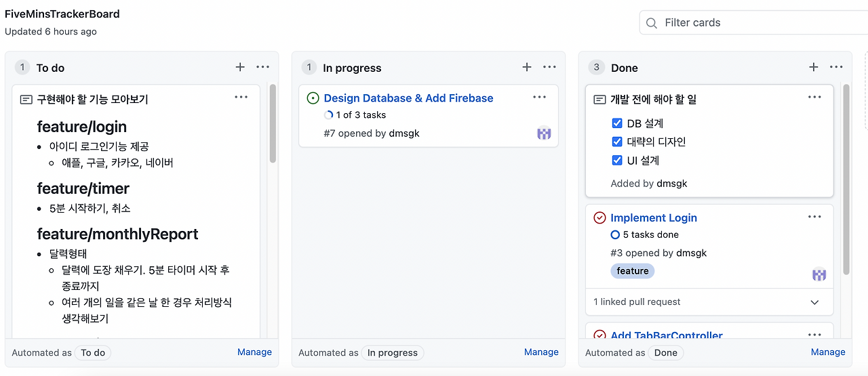
Task: Click the search magnifier icon in filter box
Action: click(652, 23)
